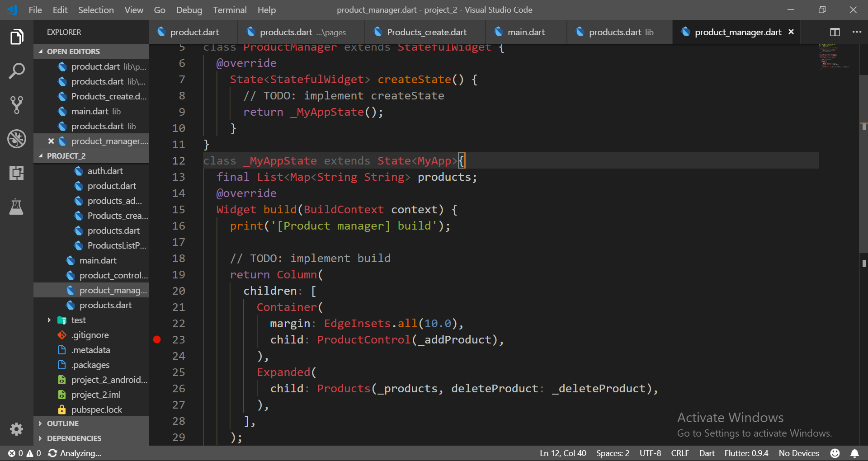
Task: Click Flutter: 0.9.4 status item
Action: click(746, 453)
